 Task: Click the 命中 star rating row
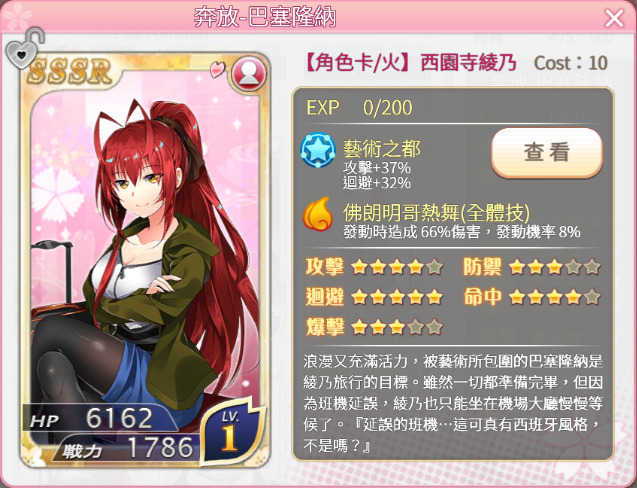(531, 297)
